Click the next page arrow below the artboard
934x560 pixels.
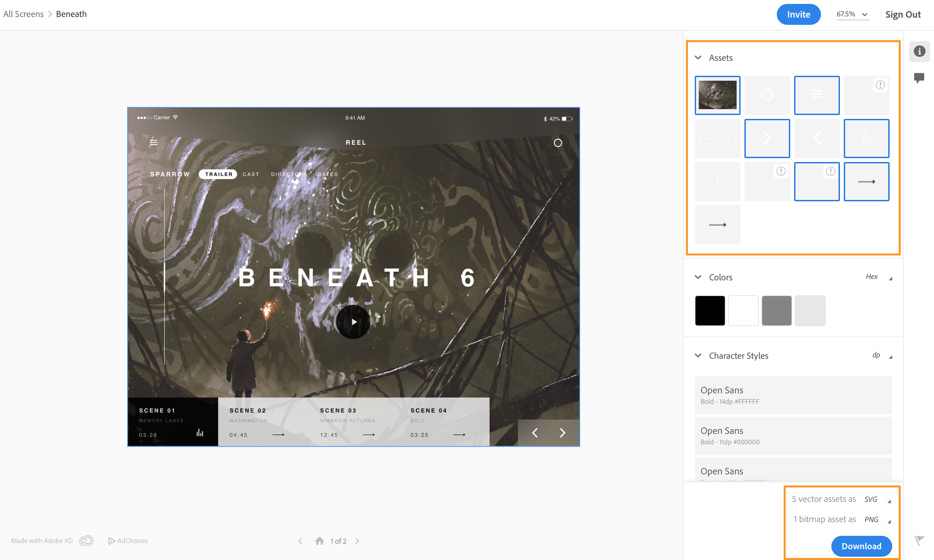pos(357,541)
